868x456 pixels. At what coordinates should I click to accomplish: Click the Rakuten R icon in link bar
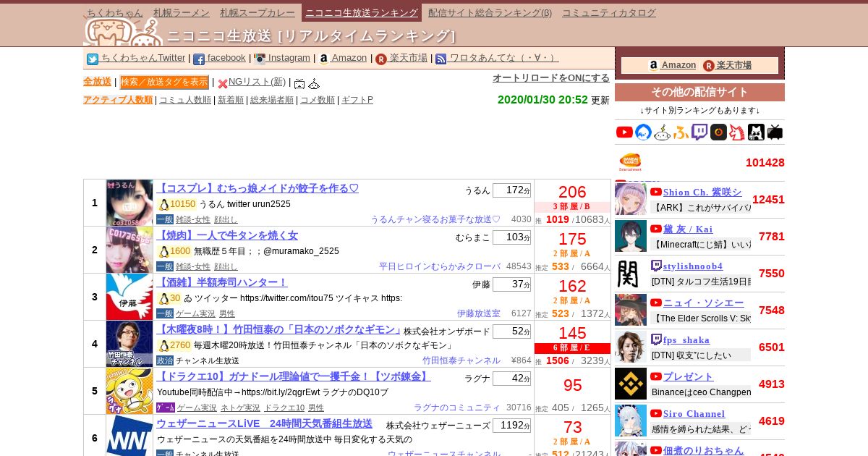381,59
